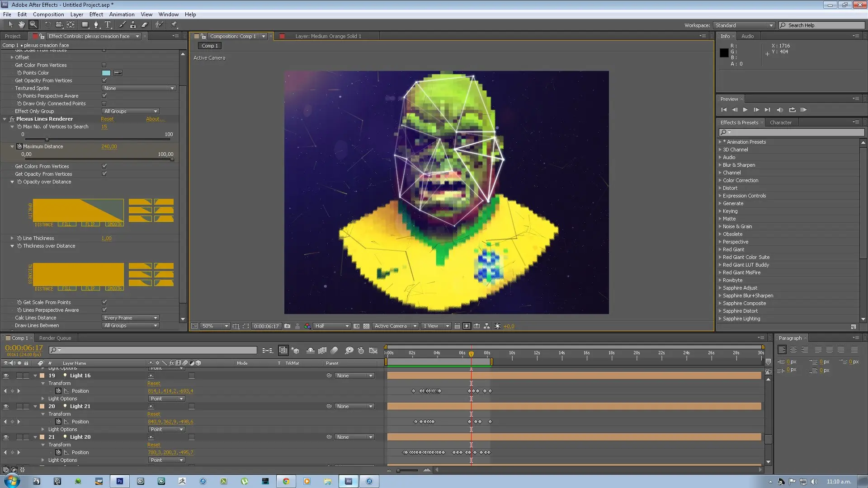Select the Eraser tool

click(x=145, y=25)
